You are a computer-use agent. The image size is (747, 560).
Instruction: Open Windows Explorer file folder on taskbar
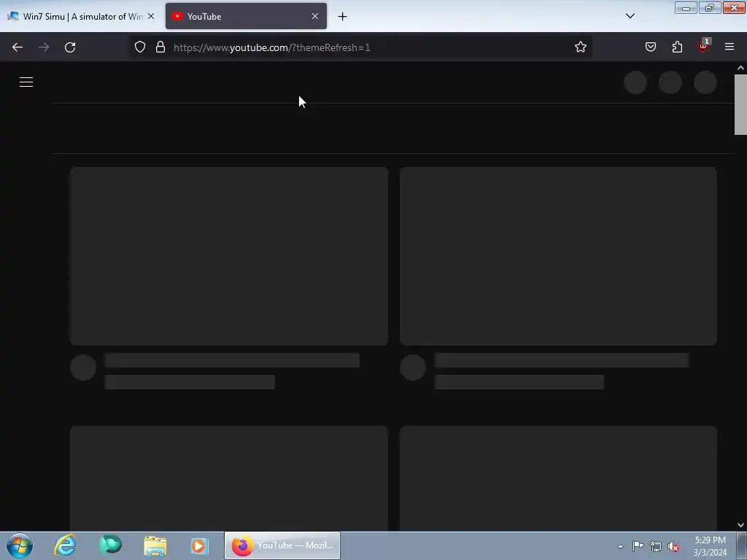tap(155, 545)
